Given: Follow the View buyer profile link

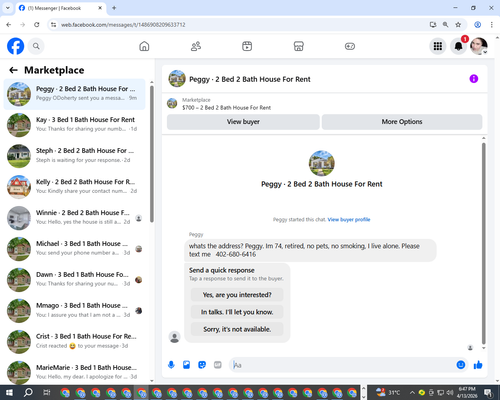Looking at the screenshot, I should tap(349, 219).
